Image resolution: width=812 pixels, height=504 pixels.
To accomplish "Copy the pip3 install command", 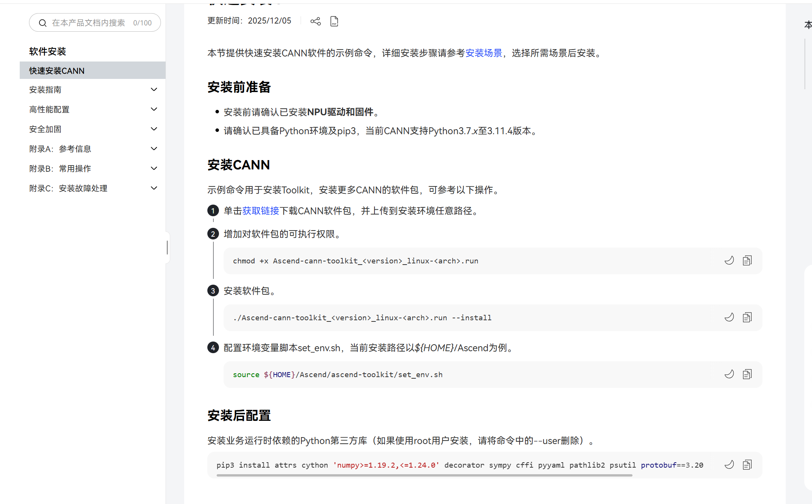I will (747, 465).
